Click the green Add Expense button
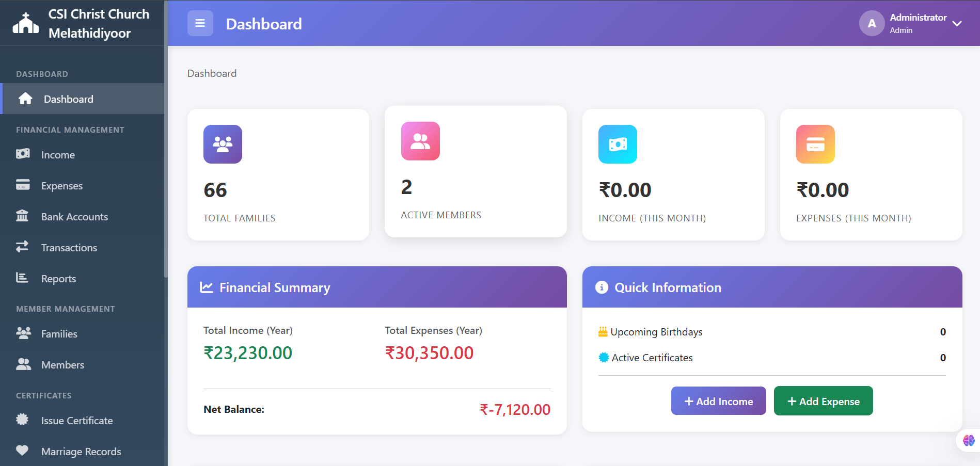This screenshot has width=980, height=466. (x=823, y=401)
